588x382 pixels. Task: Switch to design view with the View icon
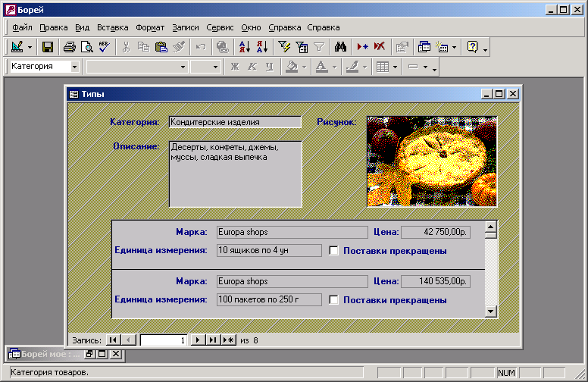[x=17, y=47]
